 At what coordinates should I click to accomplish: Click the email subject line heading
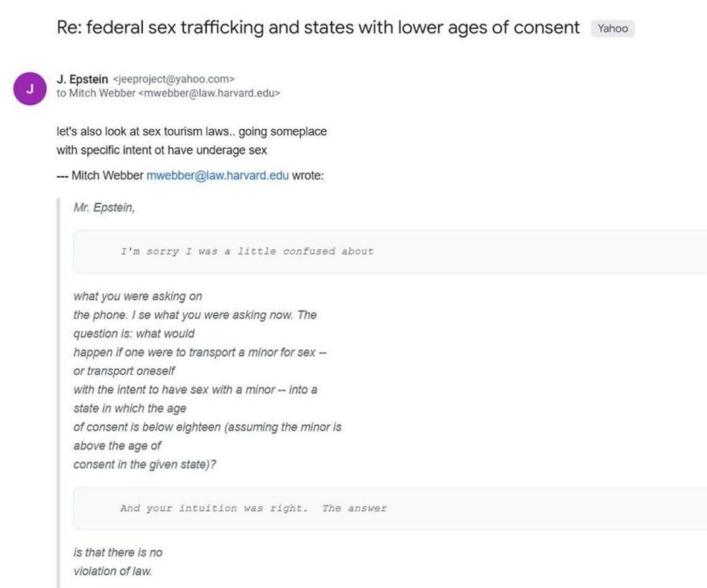coord(318,28)
